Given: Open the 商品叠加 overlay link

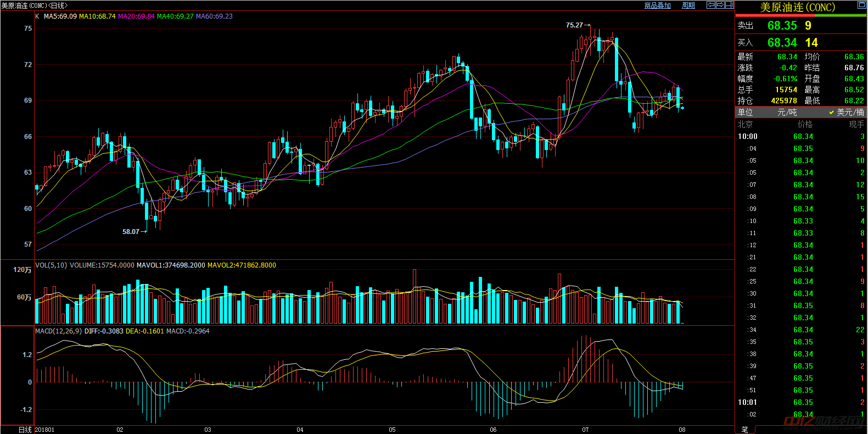Looking at the screenshot, I should (658, 5).
